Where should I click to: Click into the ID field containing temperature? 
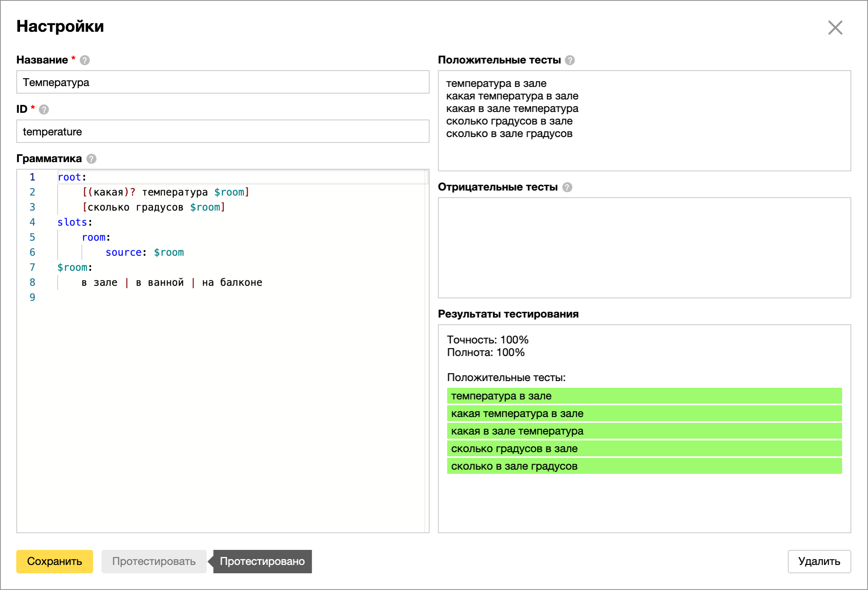[223, 132]
